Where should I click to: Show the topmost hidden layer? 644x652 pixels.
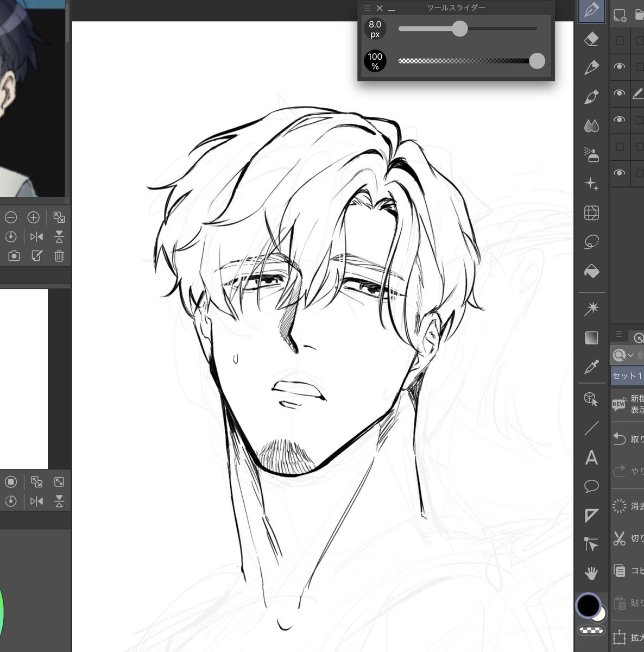point(620,40)
